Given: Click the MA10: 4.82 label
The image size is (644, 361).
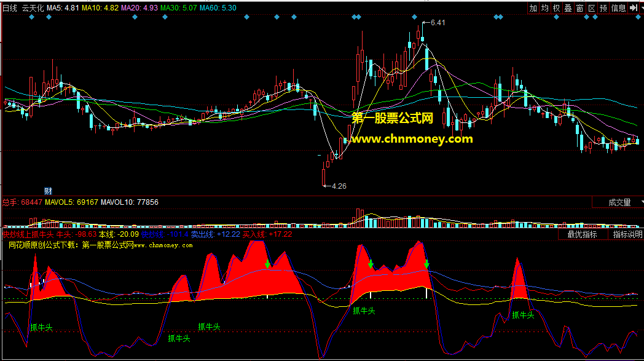Looking at the screenshot, I should tap(100, 8).
